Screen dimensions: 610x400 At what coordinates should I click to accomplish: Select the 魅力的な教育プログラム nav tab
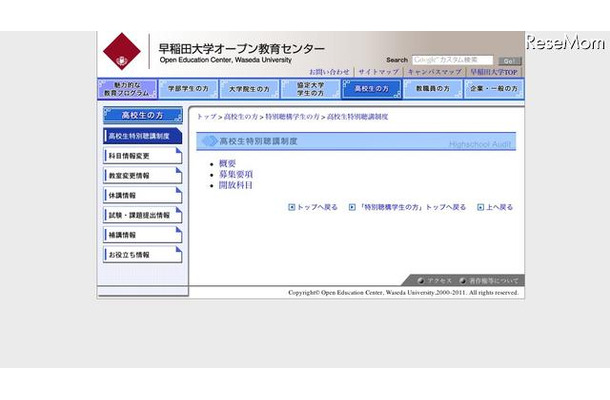pos(127,89)
